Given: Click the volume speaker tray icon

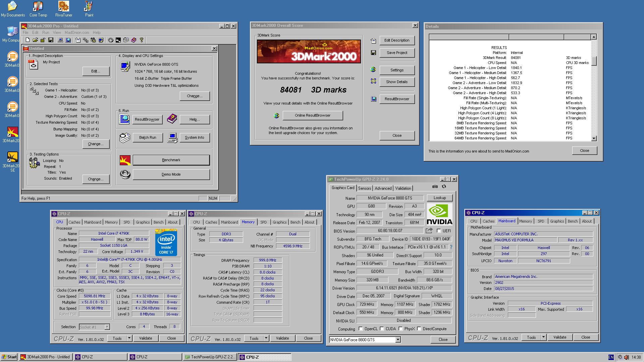Looking at the screenshot, I should pyautogui.click(x=627, y=357).
